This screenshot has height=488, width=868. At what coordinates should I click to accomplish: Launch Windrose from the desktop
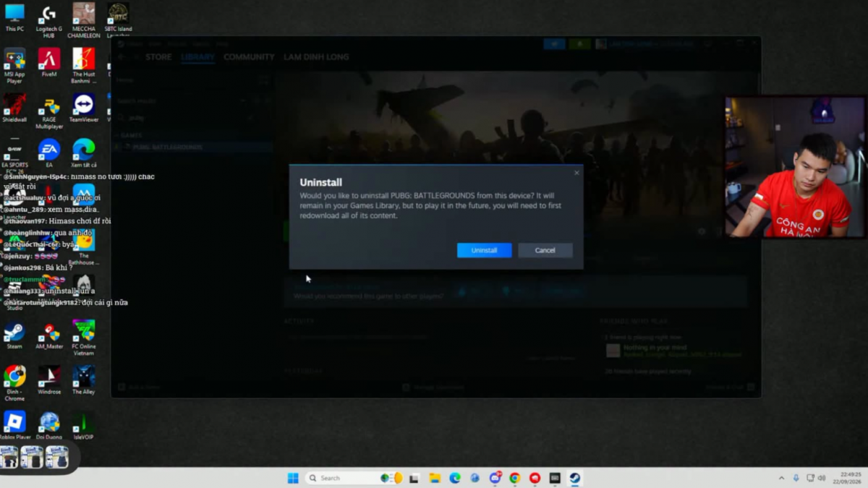pyautogui.click(x=49, y=380)
